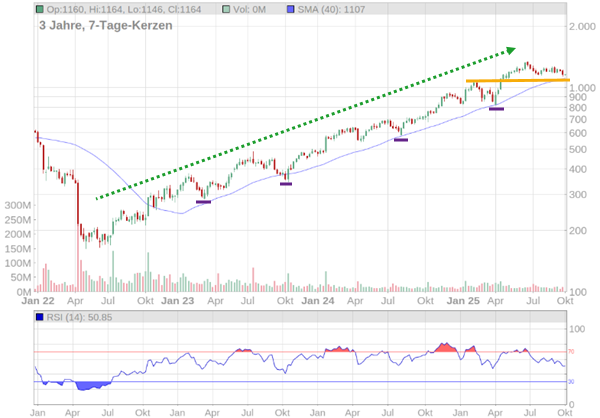Click the 300M volume axis label
The height and width of the screenshot is (418, 600).
(x=18, y=205)
